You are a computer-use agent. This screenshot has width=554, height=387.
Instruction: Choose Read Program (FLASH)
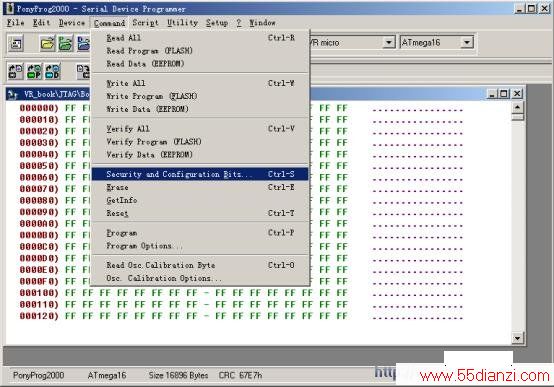(200, 51)
